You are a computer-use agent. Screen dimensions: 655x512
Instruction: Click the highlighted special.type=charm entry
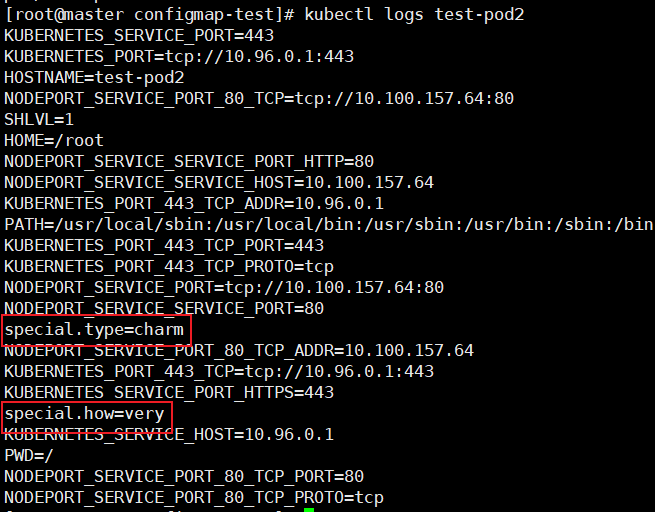pyautogui.click(x=97, y=329)
